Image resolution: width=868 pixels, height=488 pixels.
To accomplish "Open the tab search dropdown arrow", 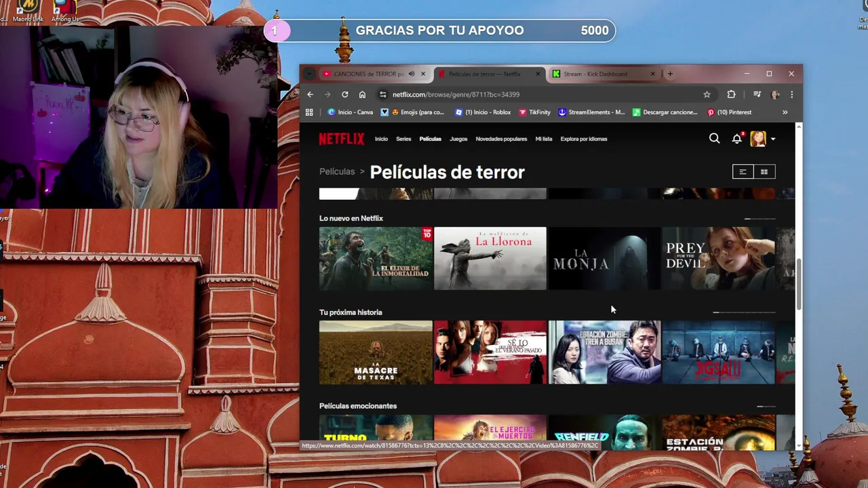I will [x=309, y=73].
